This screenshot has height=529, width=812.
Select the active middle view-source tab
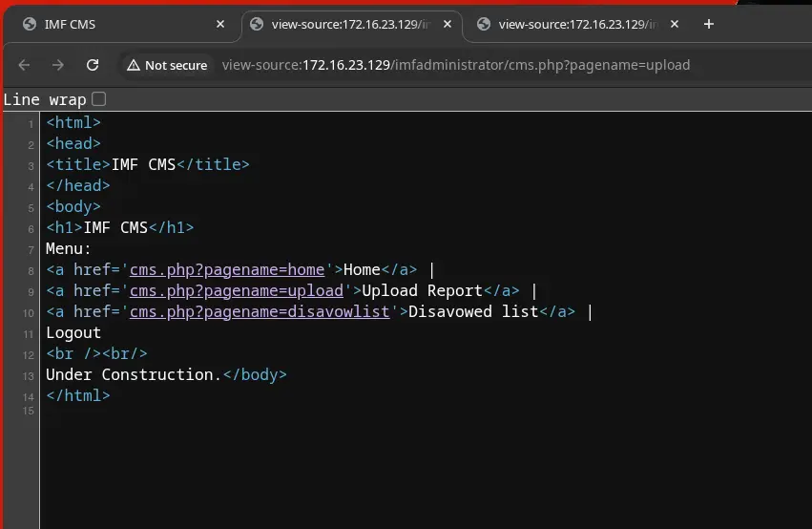coord(344,24)
